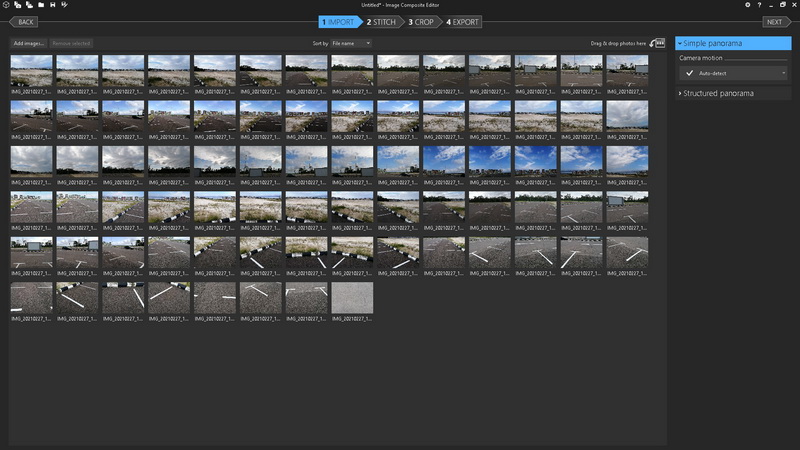Switch to the 4 EXPORT step

point(463,21)
